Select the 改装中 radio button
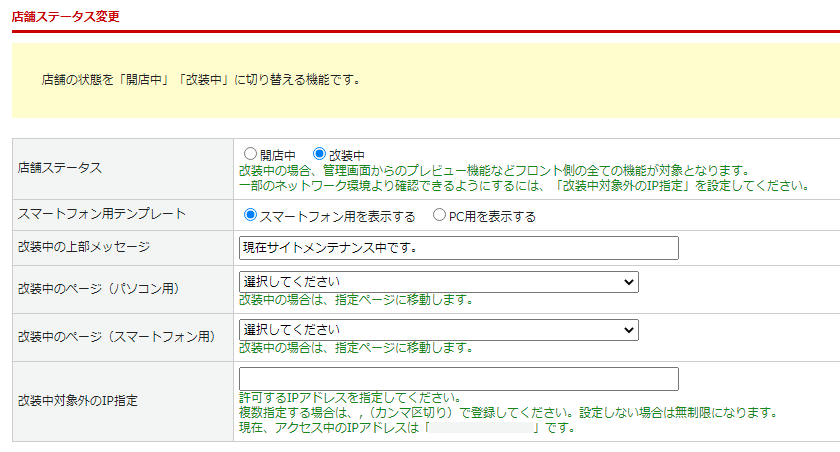Viewport: 840px width, 452px height. (320, 155)
